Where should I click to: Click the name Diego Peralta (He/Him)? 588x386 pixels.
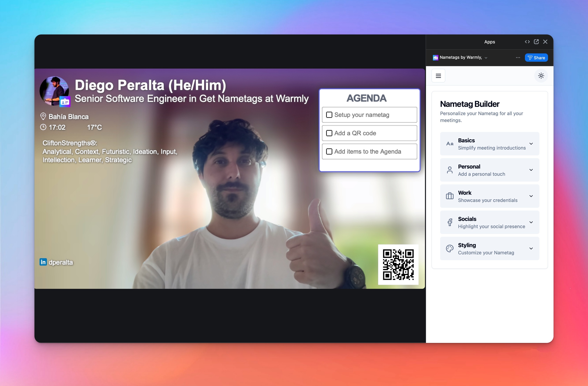(150, 85)
